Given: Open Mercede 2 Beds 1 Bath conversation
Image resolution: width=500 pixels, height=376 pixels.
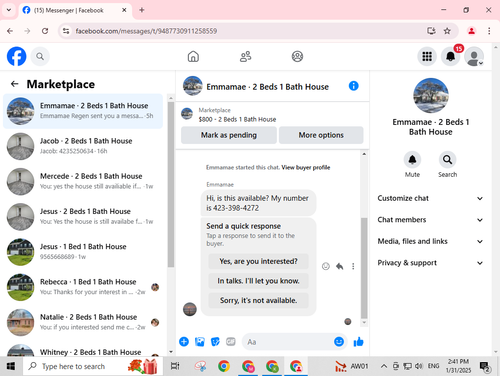Looking at the screenshot, I should point(83,181).
